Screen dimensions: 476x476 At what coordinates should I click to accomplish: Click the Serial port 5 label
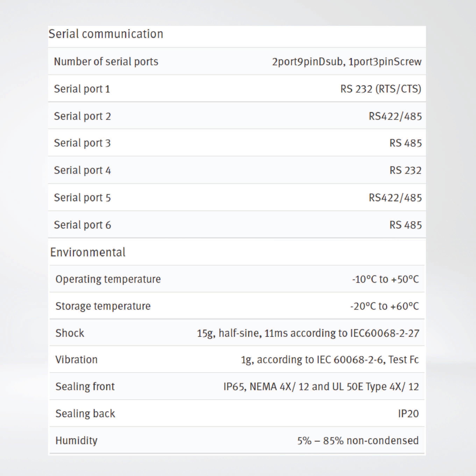[83, 198]
